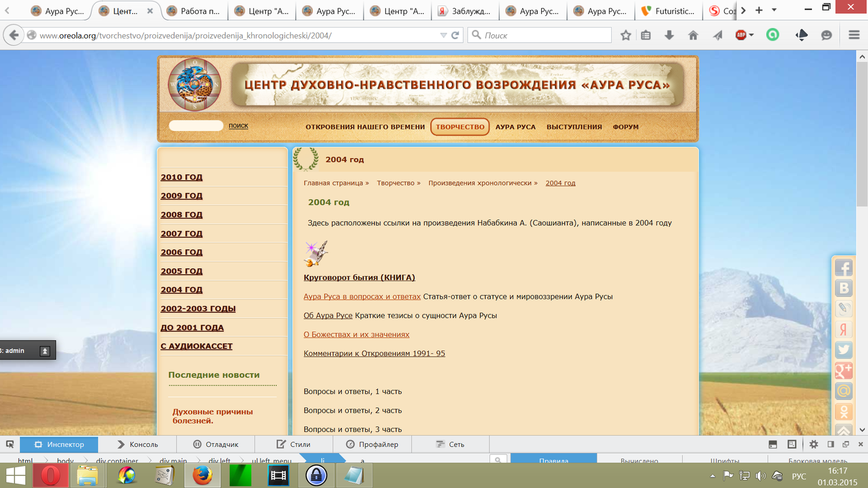Share page on Twitter sidebar icon
868x488 pixels.
click(x=843, y=350)
